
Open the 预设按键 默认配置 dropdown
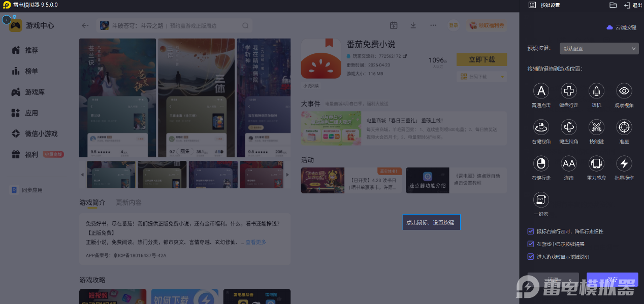(599, 49)
